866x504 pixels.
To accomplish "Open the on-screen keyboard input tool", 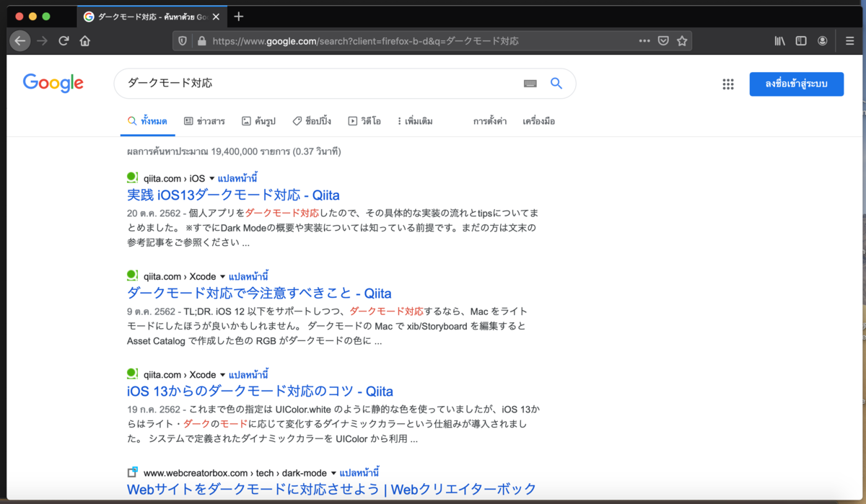I will coord(530,84).
